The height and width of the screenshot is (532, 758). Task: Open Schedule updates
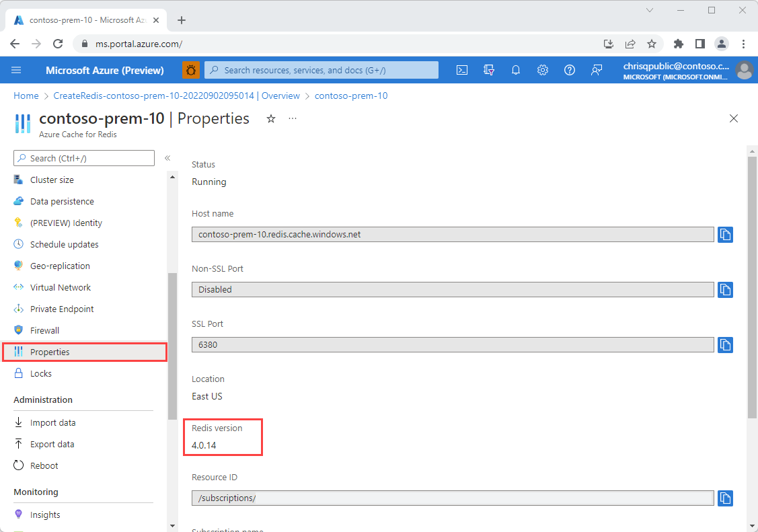coord(64,244)
